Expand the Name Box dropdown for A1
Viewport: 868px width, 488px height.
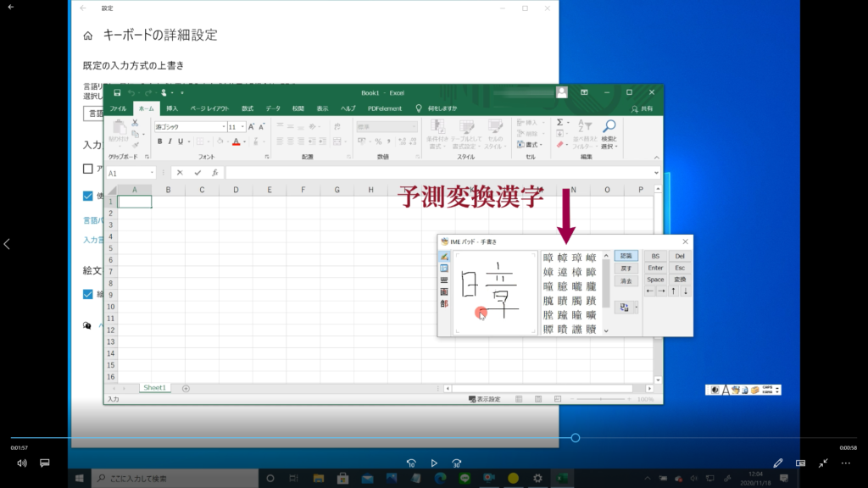(153, 173)
